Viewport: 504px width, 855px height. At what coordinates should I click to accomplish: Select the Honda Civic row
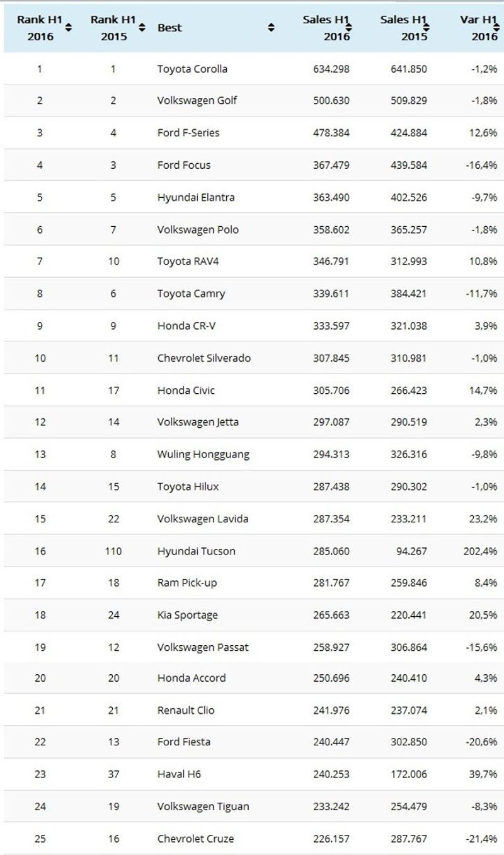pyautogui.click(x=252, y=390)
